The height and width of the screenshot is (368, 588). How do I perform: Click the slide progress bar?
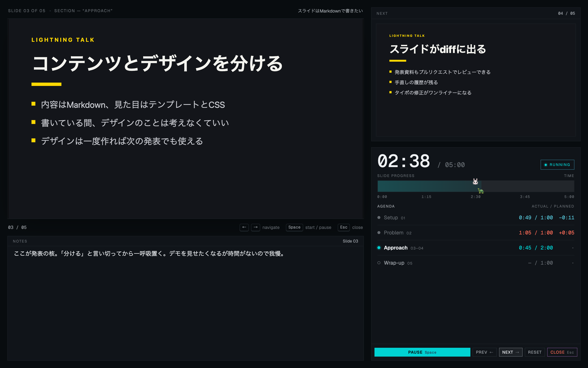476,186
